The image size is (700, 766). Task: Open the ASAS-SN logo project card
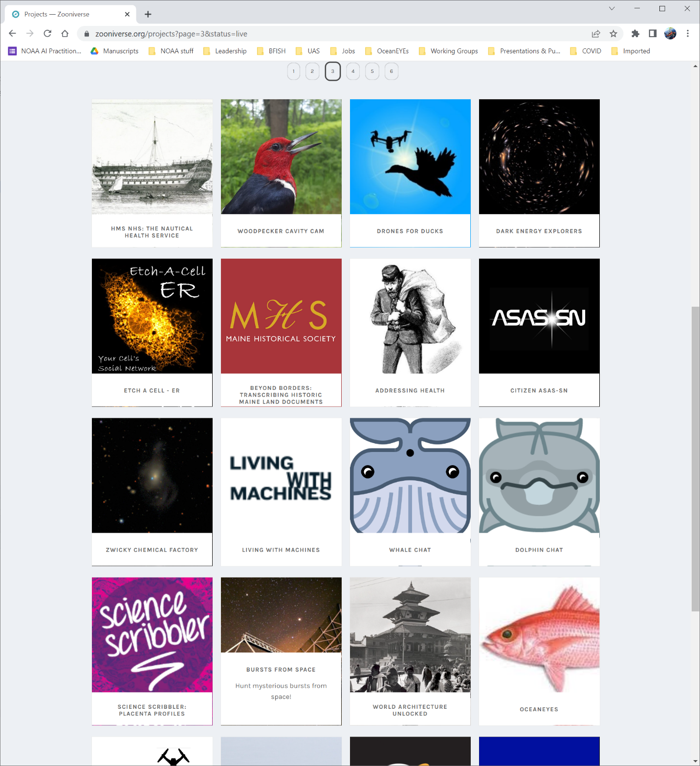pyautogui.click(x=539, y=316)
